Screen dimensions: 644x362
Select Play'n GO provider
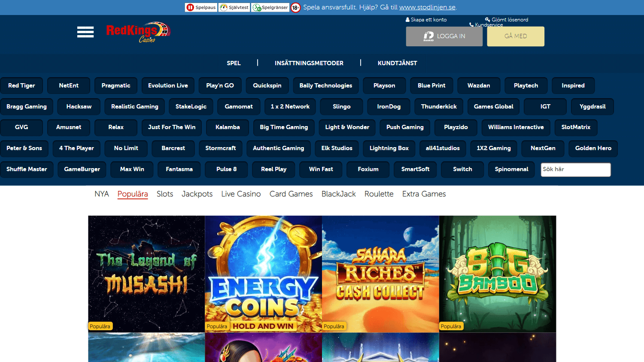(x=220, y=85)
